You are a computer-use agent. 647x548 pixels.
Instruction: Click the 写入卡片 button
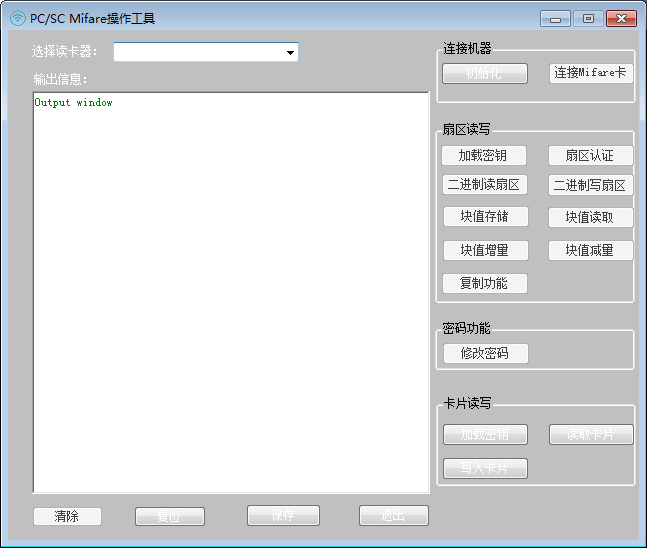click(485, 468)
